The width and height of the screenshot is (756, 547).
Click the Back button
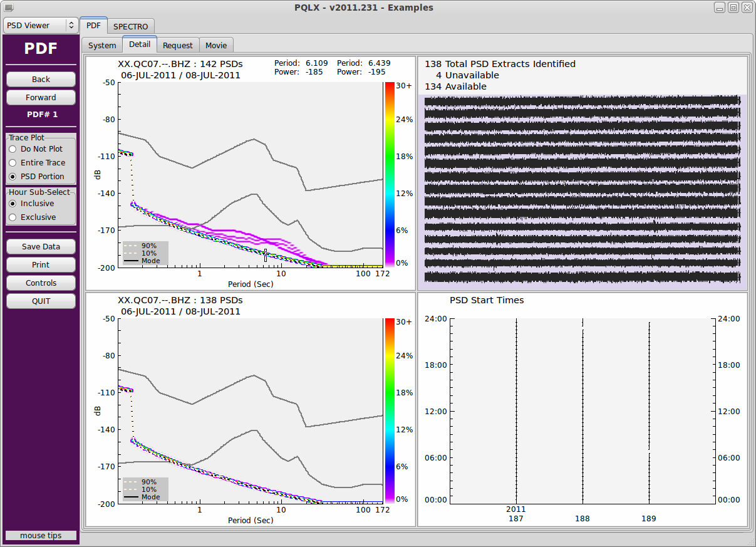41,80
